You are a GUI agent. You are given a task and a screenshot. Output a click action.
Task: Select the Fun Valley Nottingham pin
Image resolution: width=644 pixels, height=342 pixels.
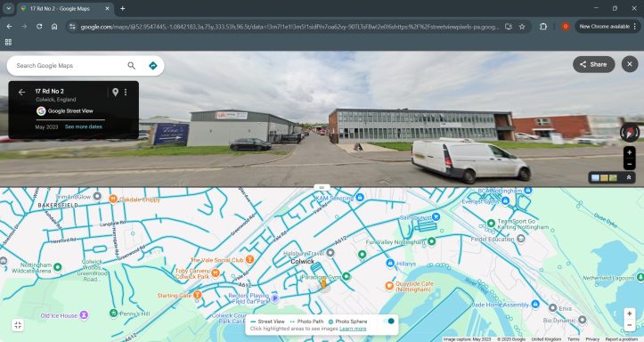coord(431,241)
